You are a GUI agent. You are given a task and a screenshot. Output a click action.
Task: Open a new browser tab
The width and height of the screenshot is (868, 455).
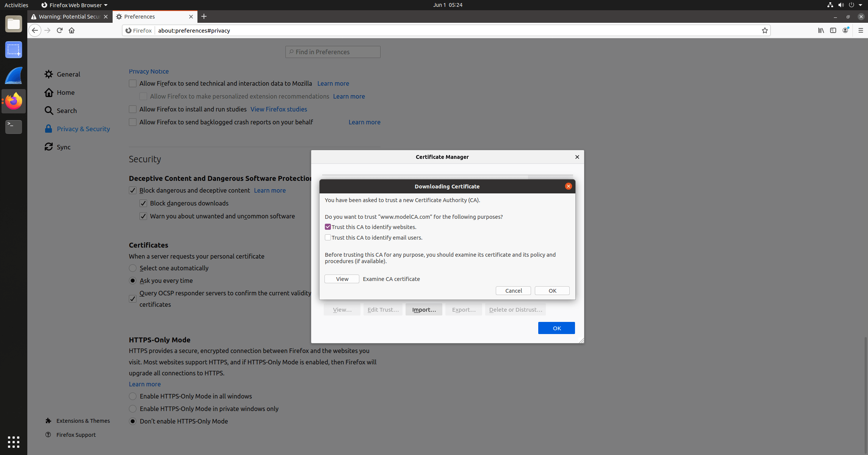click(x=204, y=16)
